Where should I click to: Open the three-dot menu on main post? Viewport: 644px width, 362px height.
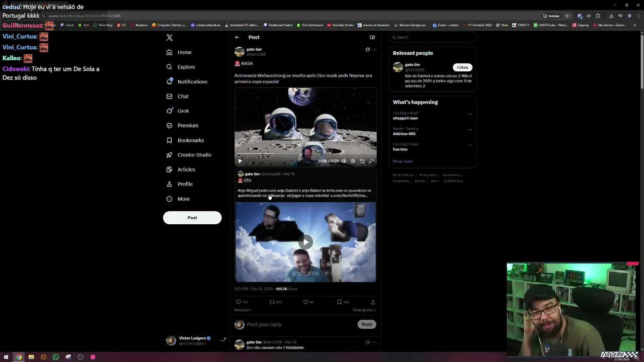tap(374, 49)
